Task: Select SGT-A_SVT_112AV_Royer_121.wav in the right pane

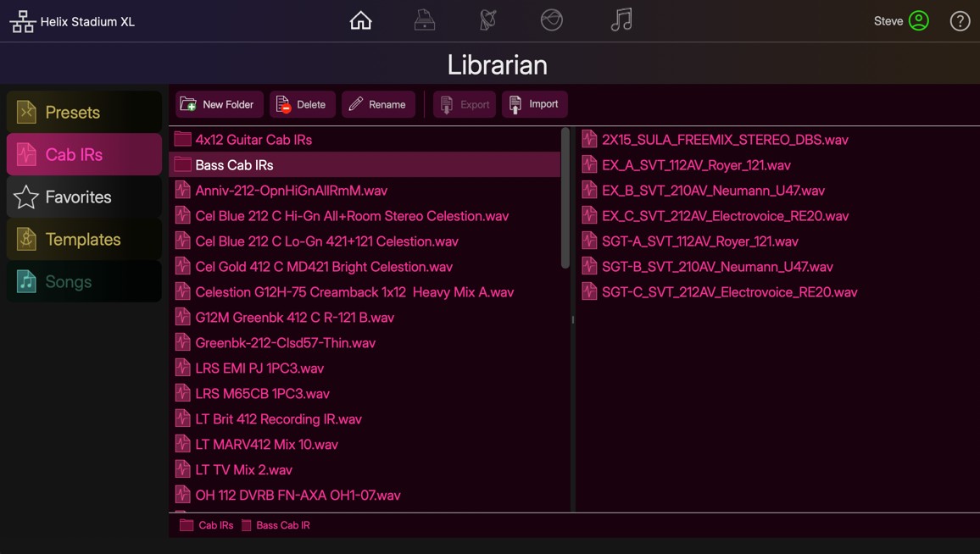Action: coord(699,241)
